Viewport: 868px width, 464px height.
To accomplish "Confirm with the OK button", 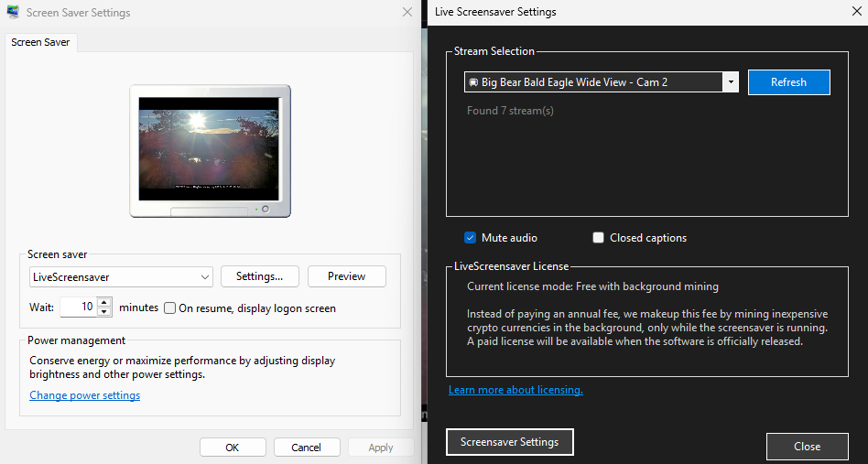I will 233,448.
